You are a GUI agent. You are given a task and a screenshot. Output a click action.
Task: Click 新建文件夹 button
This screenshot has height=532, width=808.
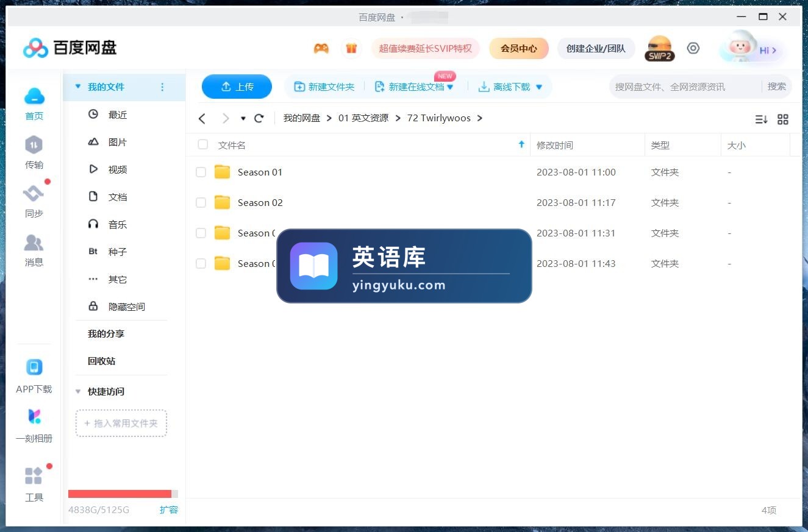(x=324, y=87)
